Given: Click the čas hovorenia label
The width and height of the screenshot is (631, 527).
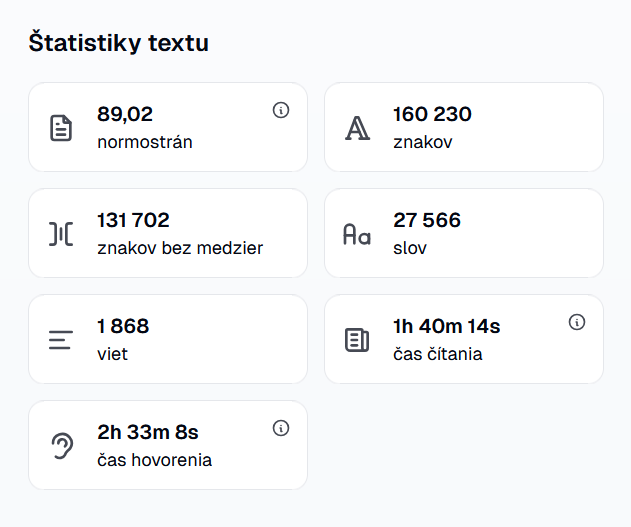Looking at the screenshot, I should click(x=154, y=460).
